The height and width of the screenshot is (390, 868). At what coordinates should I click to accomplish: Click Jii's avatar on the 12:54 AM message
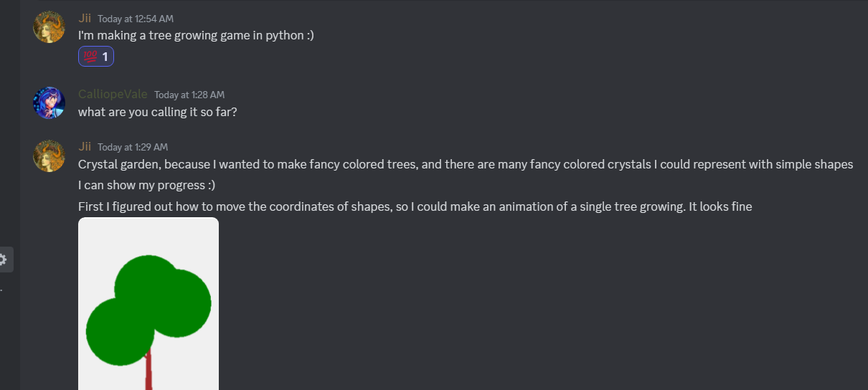[49, 27]
